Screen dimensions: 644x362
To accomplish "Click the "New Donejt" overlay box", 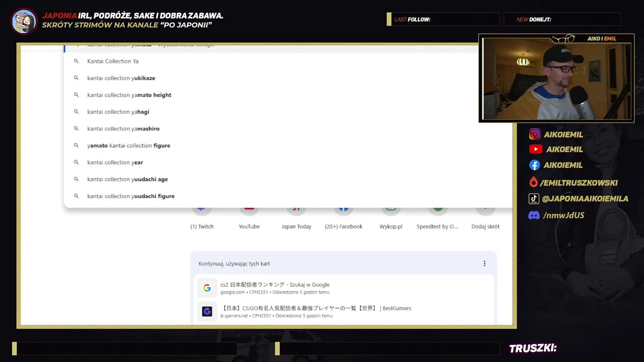I will [x=562, y=19].
